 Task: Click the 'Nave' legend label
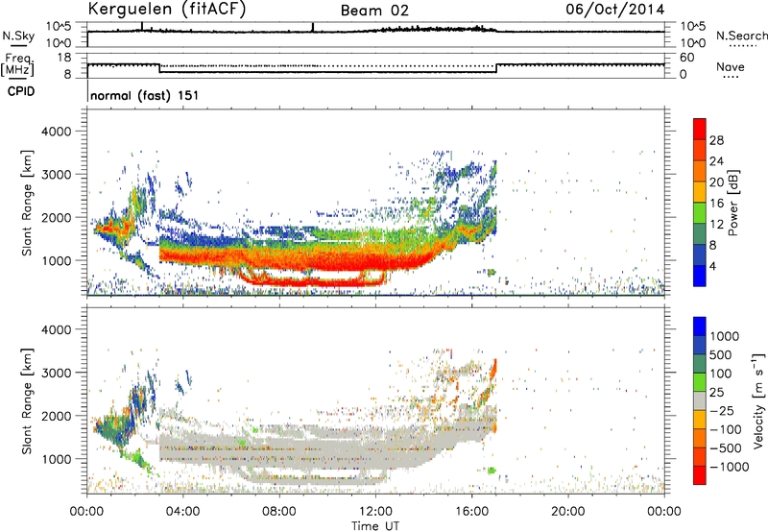[x=731, y=67]
